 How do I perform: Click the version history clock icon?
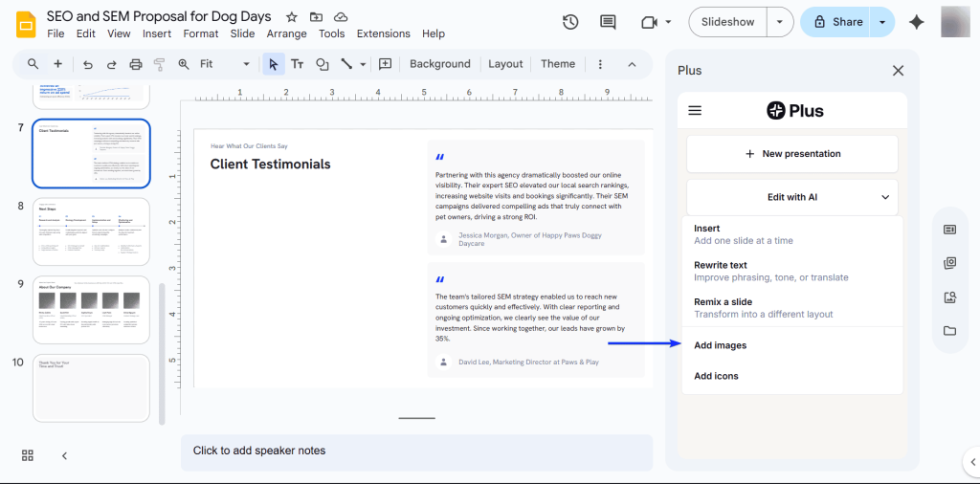coord(570,22)
